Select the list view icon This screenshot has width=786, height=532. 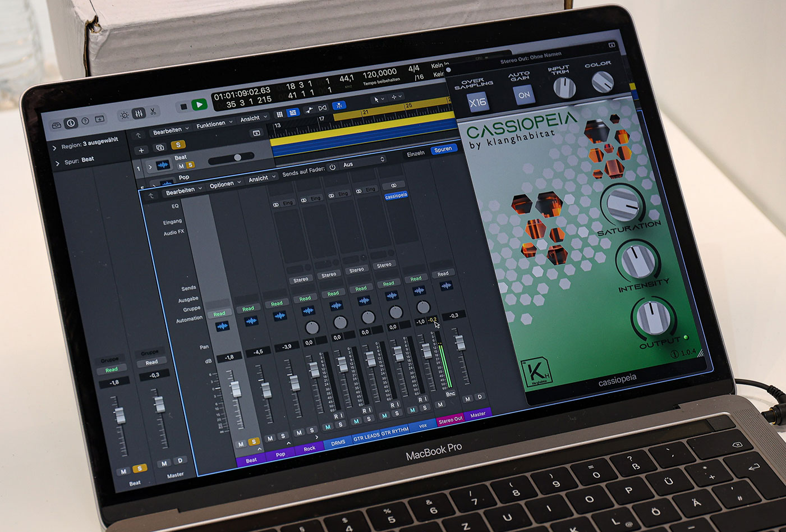(292, 113)
